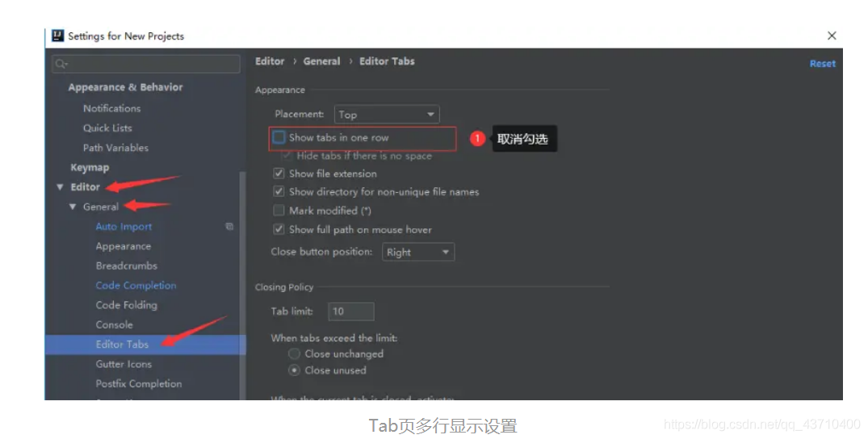868x439 pixels.
Task: Click the search magnifier icon in settings
Action: point(61,65)
